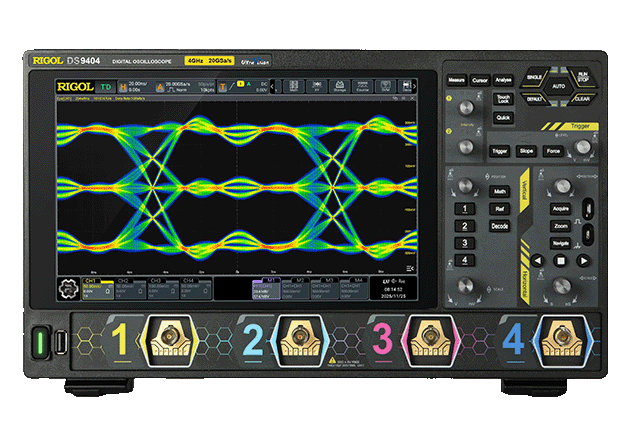Toggle the Touch Lock key

tap(503, 99)
